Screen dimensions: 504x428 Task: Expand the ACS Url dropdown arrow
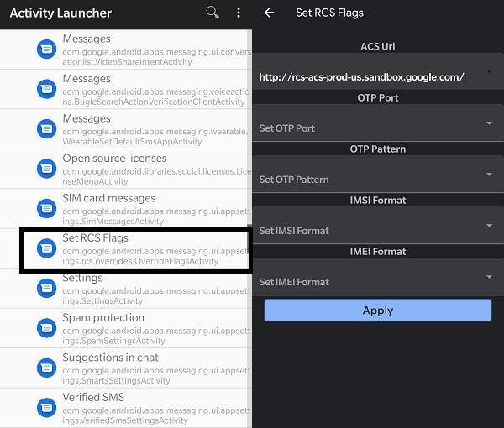click(489, 71)
